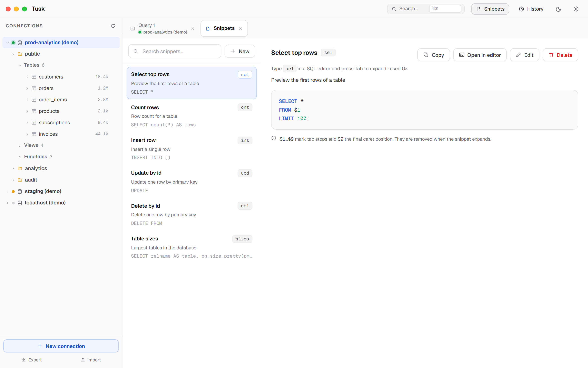Select the Snippets tab

(224, 28)
